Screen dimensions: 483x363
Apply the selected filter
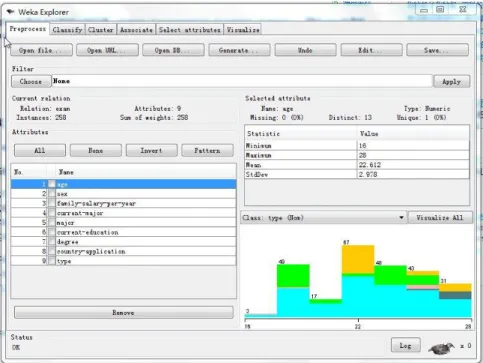(452, 82)
